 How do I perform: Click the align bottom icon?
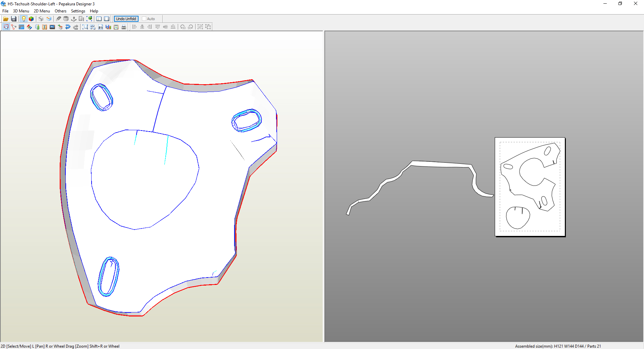(x=173, y=27)
